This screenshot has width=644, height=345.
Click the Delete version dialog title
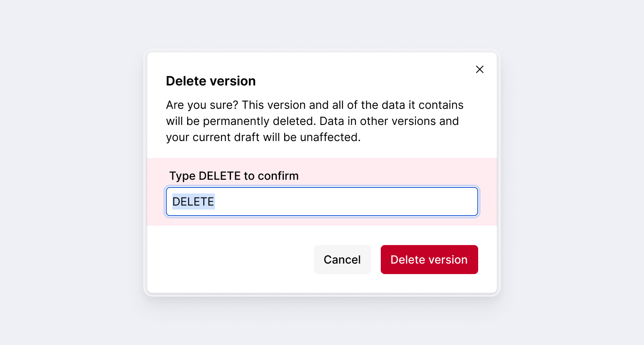[x=210, y=81]
